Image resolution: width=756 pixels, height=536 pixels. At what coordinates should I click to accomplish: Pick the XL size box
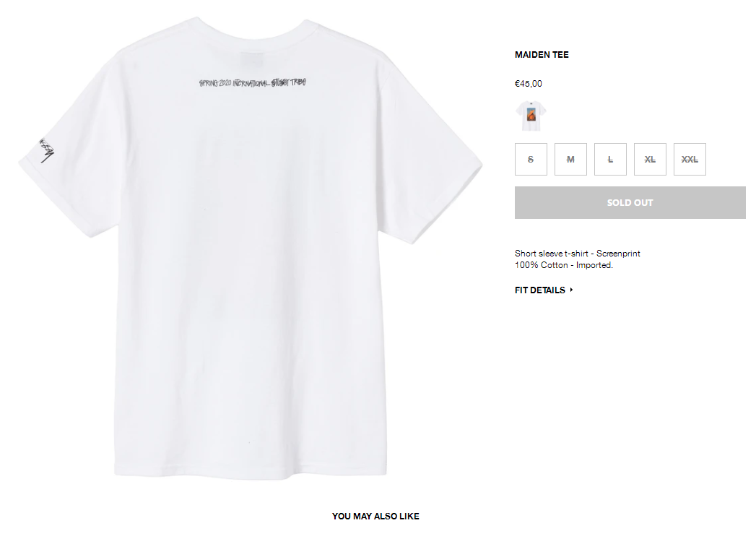[650, 159]
